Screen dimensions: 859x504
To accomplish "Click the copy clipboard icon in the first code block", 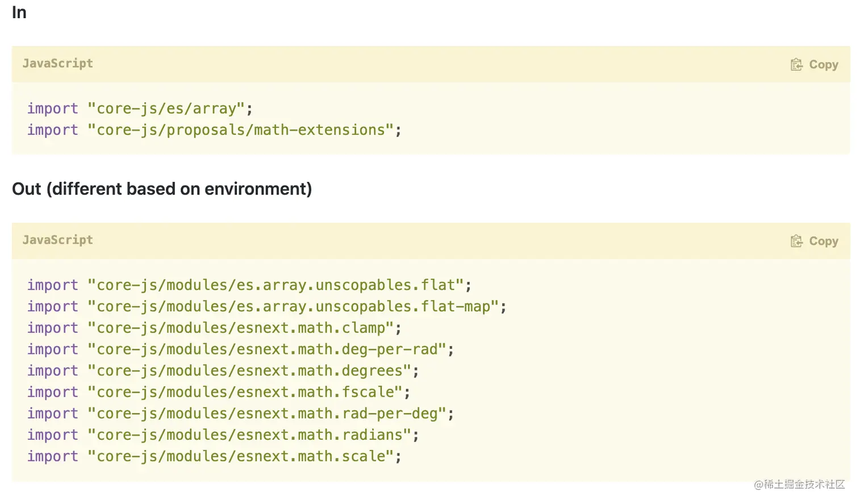I will click(797, 64).
